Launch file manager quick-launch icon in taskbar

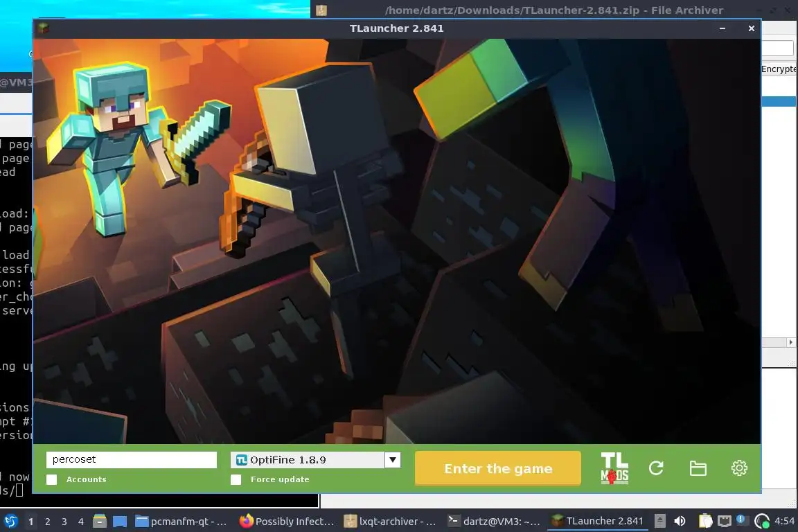click(100, 522)
